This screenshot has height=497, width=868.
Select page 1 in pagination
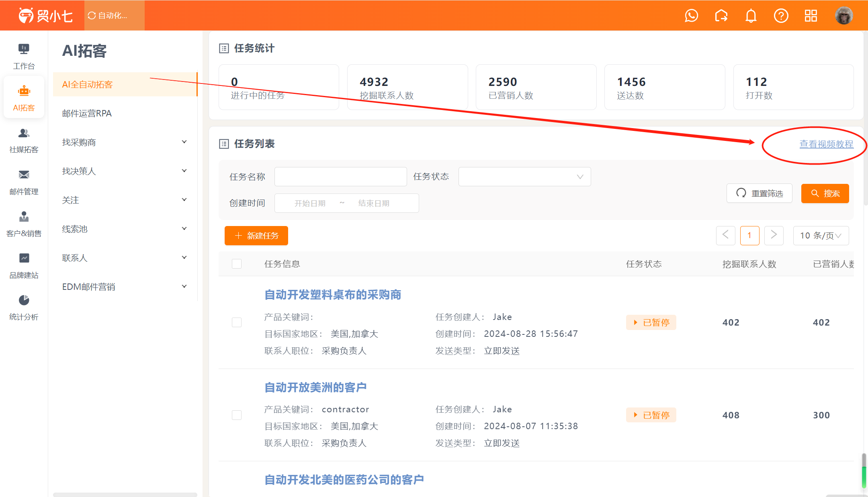[749, 235]
